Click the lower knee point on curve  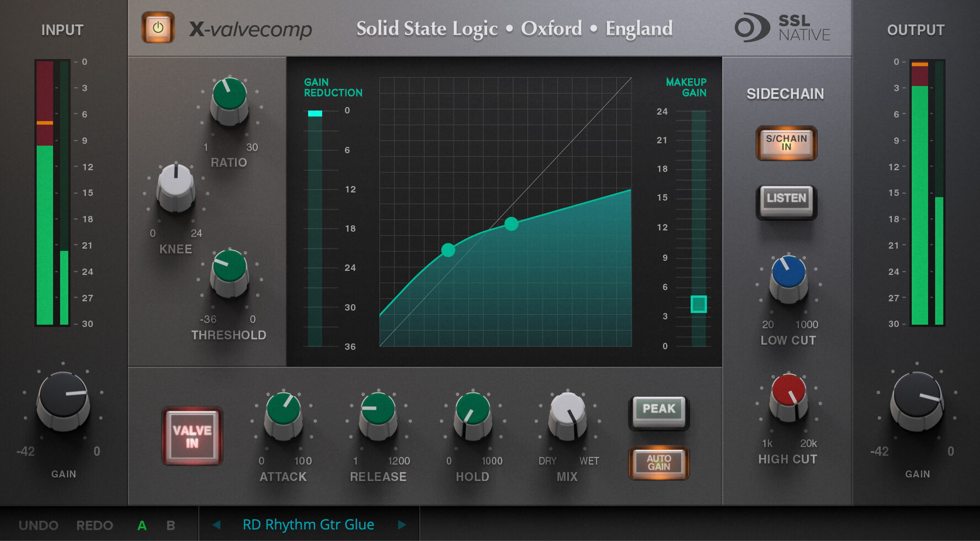[448, 250]
